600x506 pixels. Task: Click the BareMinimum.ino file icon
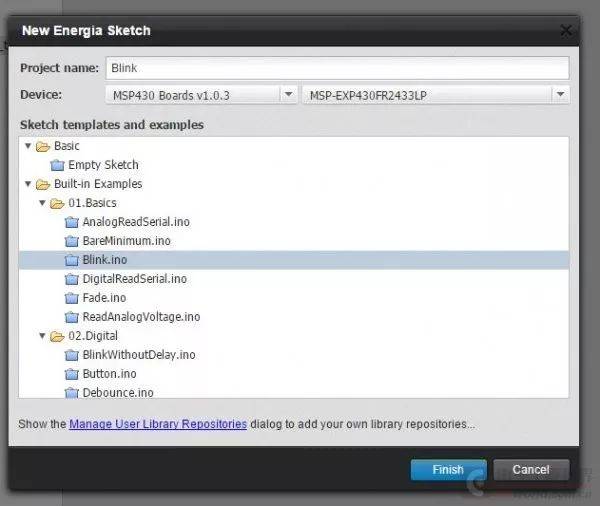coord(71,241)
